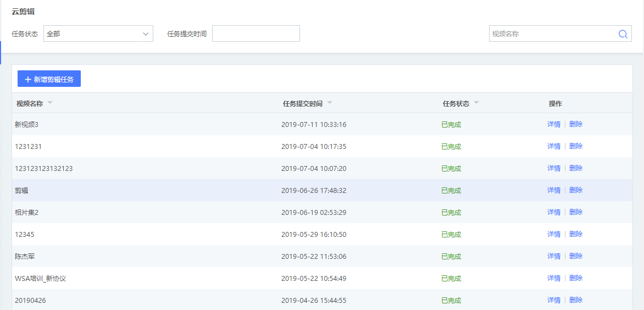Open 详情 for 1231231
Screen dimensions: 644x310
click(554, 146)
